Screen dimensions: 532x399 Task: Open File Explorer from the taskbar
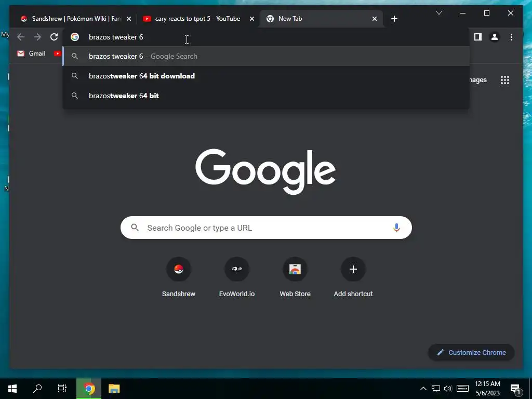coord(114,389)
